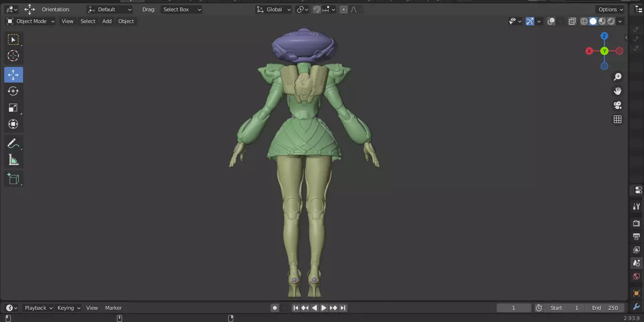
Task: Switch orthographic/perspective with grid icon
Action: 618,119
